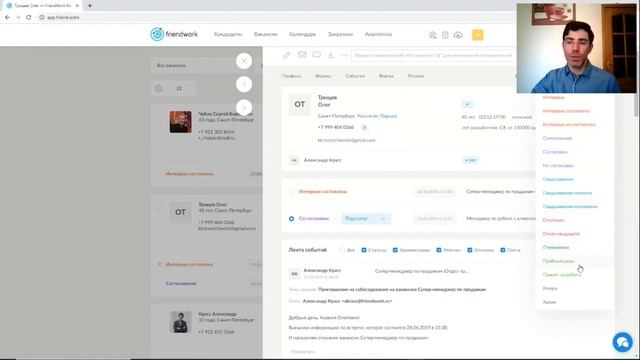This screenshot has width=640, height=360.
Task: Uncheck the Статусы filter checkbox
Action: click(364, 250)
